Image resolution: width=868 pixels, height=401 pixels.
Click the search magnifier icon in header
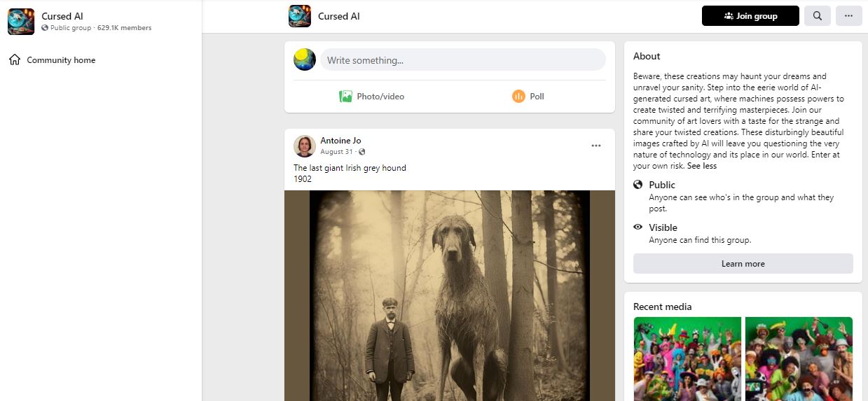pyautogui.click(x=817, y=16)
